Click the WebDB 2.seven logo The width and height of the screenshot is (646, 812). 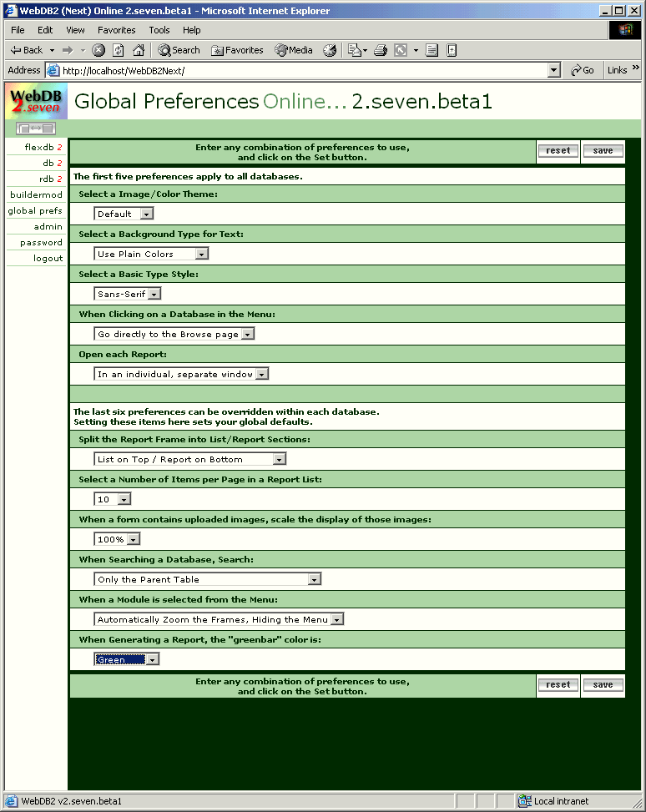(x=36, y=102)
